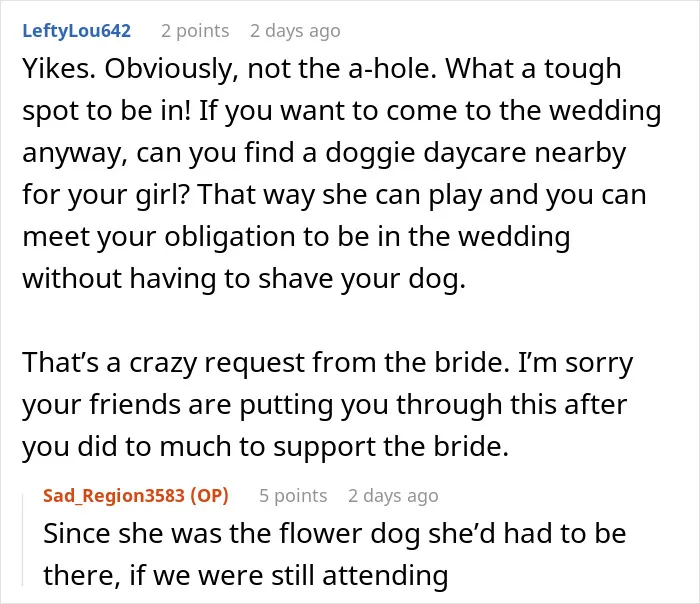Click the phrase doggie daycare
The width and height of the screenshot is (700, 604).
(x=426, y=153)
